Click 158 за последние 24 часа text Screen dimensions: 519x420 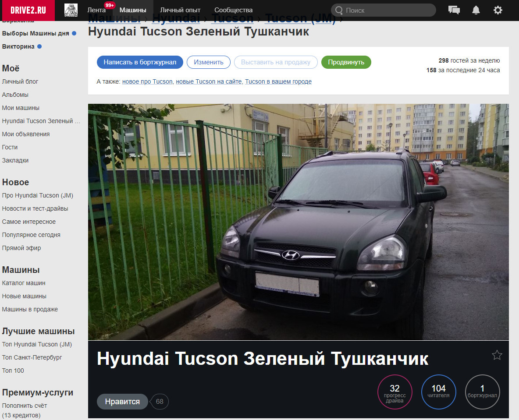463,70
